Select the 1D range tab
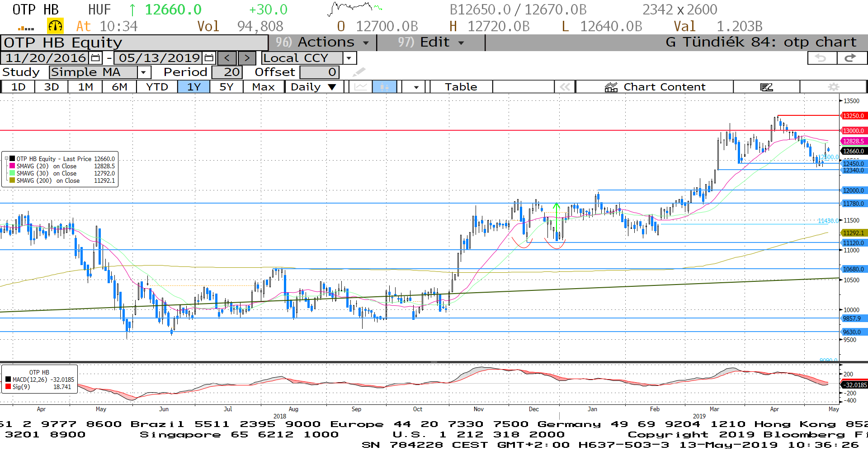 [18, 87]
